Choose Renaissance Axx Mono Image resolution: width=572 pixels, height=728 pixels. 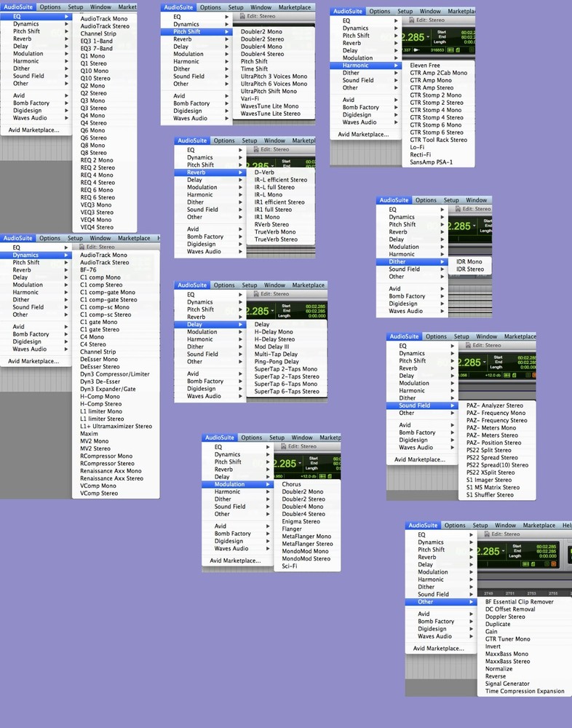(x=111, y=471)
